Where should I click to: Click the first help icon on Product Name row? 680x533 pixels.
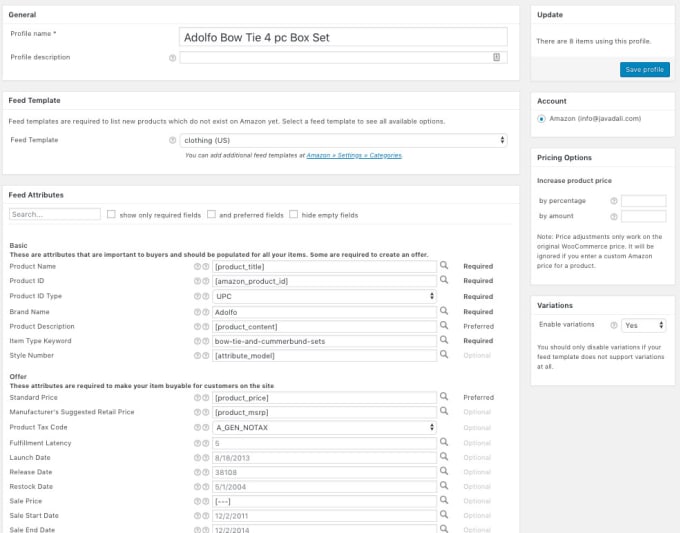tap(197, 267)
